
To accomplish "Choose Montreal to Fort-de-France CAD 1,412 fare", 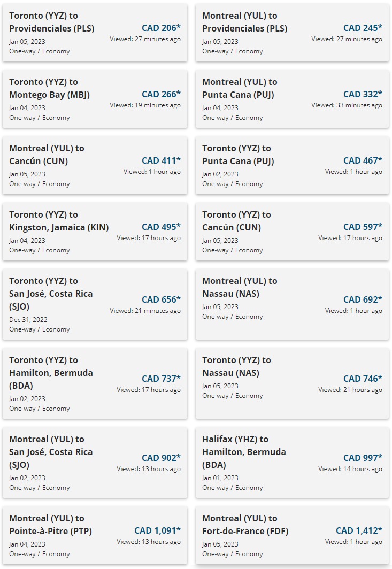I will coord(292,536).
